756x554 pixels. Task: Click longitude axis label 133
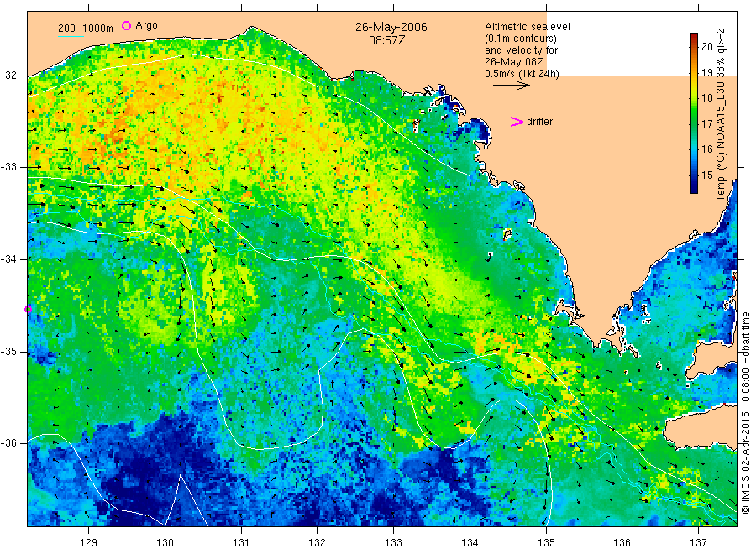pyautogui.click(x=393, y=543)
